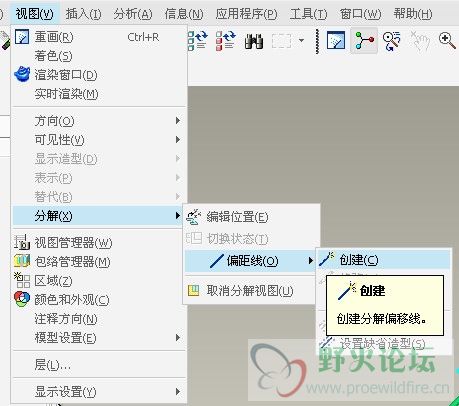Expand the 显示设置(Y) submenu
Viewport: 459px width, 406px height.
tap(99, 392)
